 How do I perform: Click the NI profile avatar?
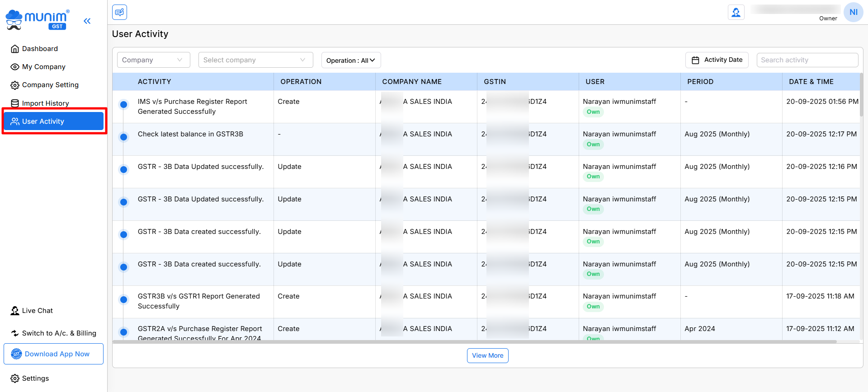(x=853, y=12)
